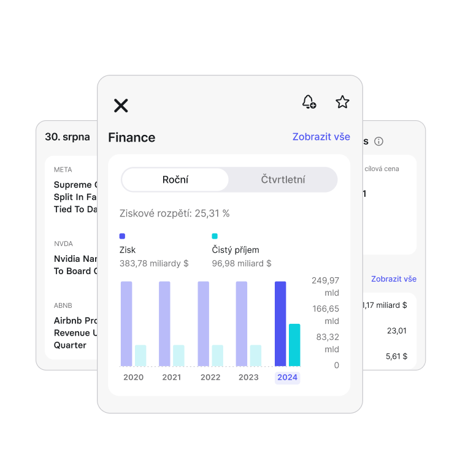Select year 2023 on chart axis
The image size is (460, 476).
[x=248, y=377]
